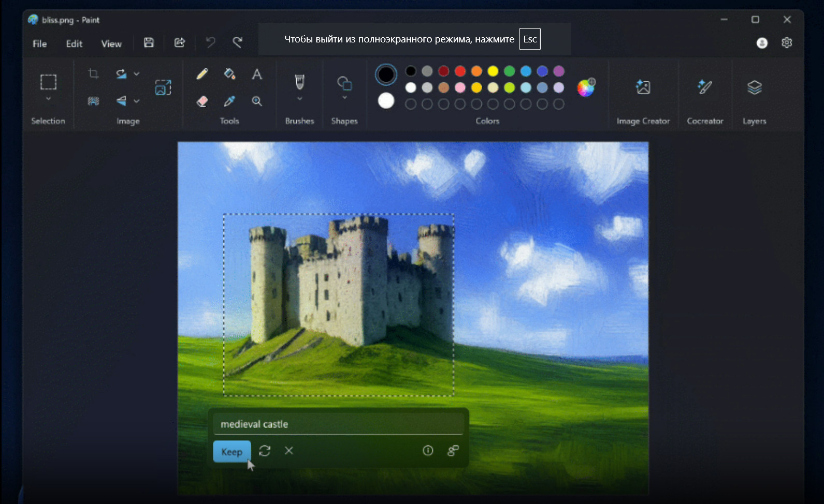Pick the Color picker eyedropper tool
This screenshot has width=824, height=504.
click(229, 101)
